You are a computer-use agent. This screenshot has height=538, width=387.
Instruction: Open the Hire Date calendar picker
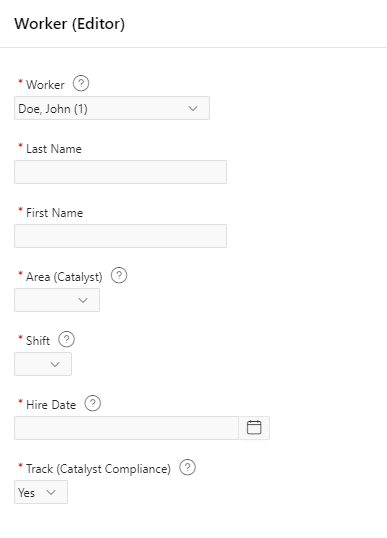tap(254, 428)
